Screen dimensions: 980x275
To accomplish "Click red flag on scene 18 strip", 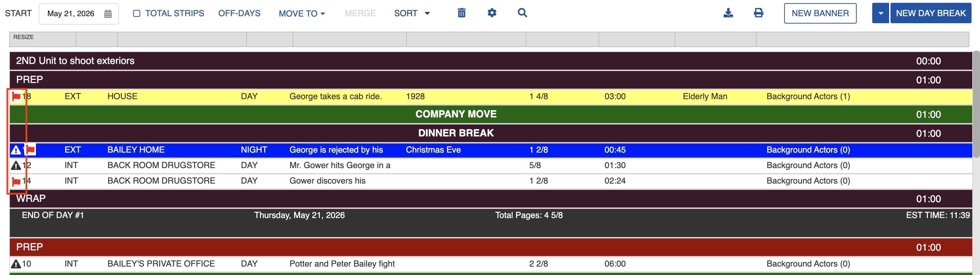I will 16,96.
